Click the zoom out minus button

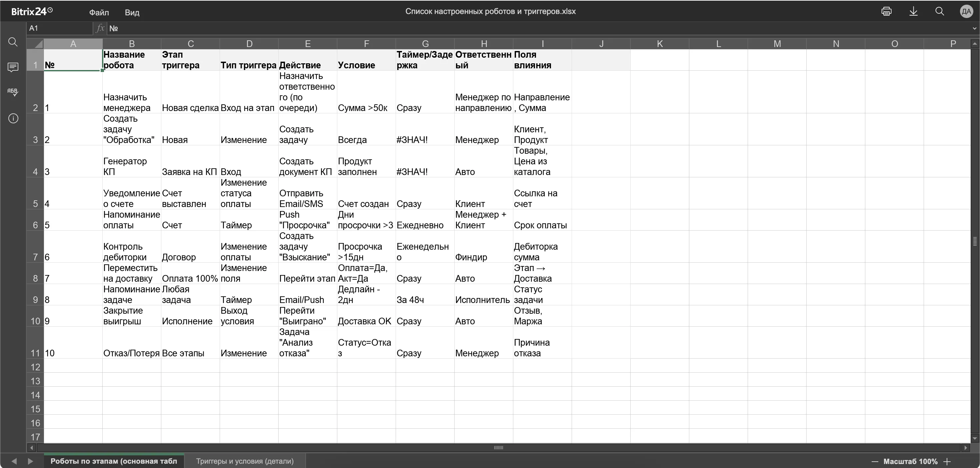pos(875,461)
